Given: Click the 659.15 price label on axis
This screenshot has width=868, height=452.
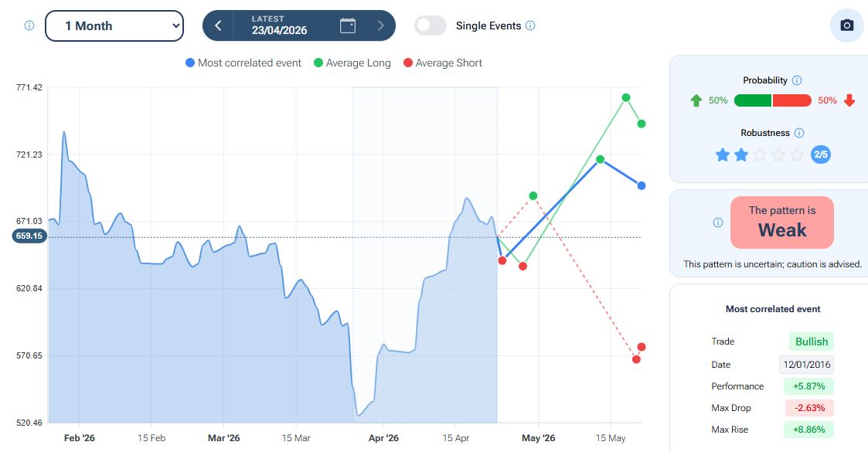Looking at the screenshot, I should [x=28, y=236].
